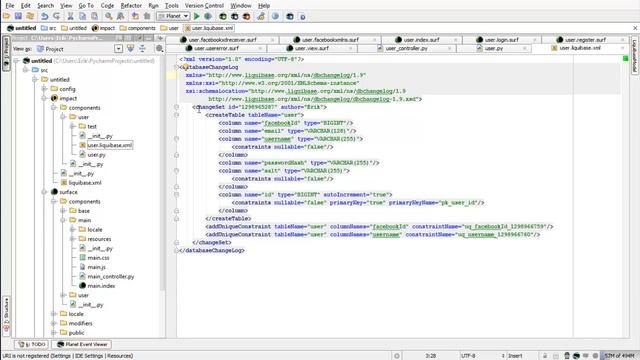This screenshot has height=360, width=640.
Task: Click the lock icon in status bar
Action: [545, 356]
